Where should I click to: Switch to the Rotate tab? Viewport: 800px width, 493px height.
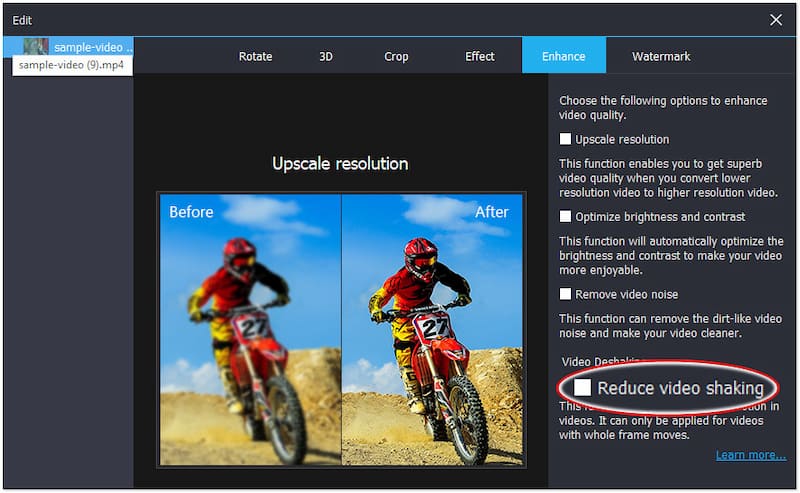pyautogui.click(x=255, y=56)
